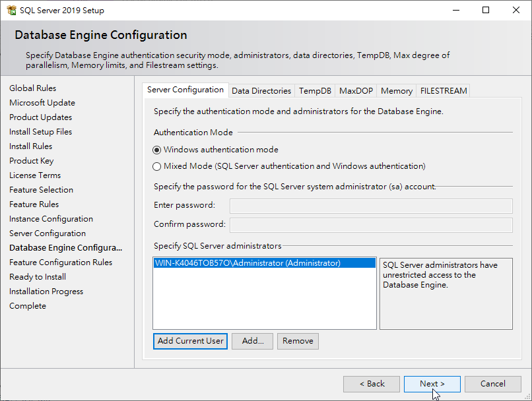
Task: Go back with the < Back button
Action: coord(372,384)
